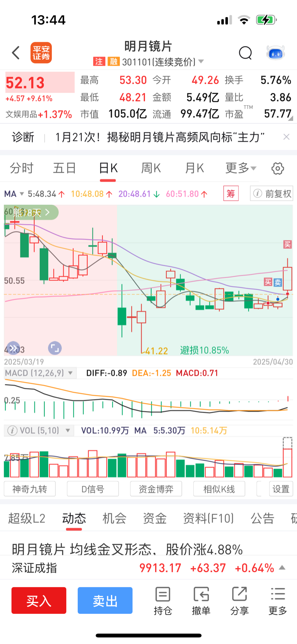Open 持仓 positions icon
The width and height of the screenshot is (297, 644).
tap(163, 601)
